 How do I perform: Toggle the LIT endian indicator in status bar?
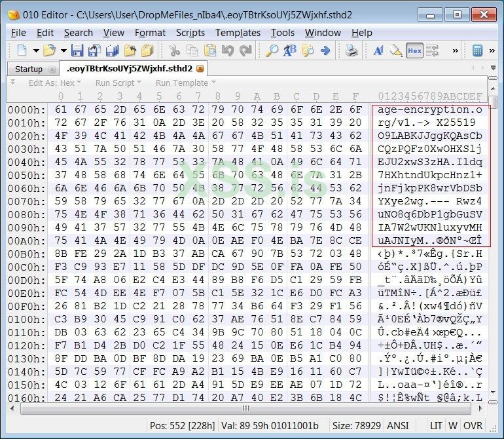point(436,426)
